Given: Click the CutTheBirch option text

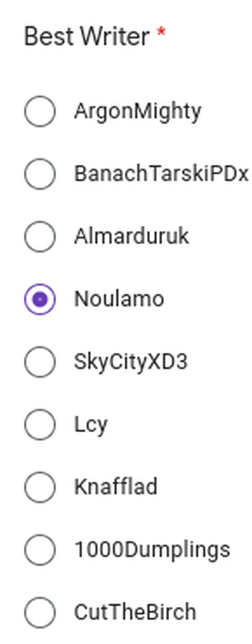Looking at the screenshot, I should pos(135,612).
